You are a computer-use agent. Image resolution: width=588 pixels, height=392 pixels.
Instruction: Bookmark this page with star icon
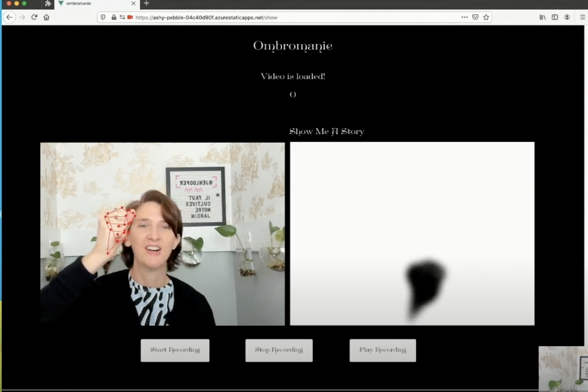(x=486, y=17)
